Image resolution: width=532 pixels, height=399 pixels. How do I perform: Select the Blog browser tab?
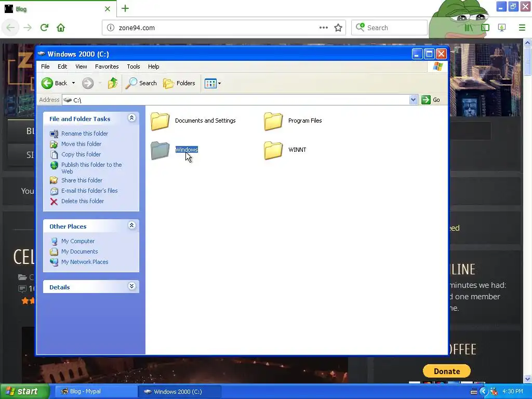58,9
